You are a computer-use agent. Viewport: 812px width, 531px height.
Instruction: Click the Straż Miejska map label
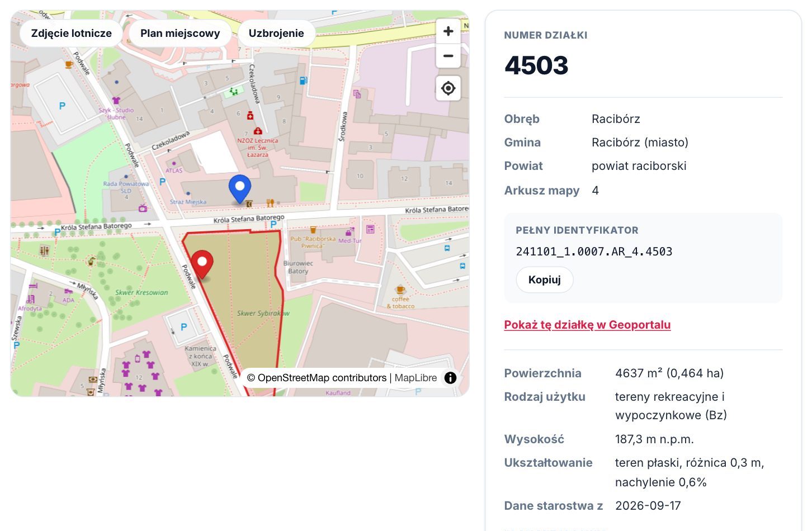click(188, 202)
